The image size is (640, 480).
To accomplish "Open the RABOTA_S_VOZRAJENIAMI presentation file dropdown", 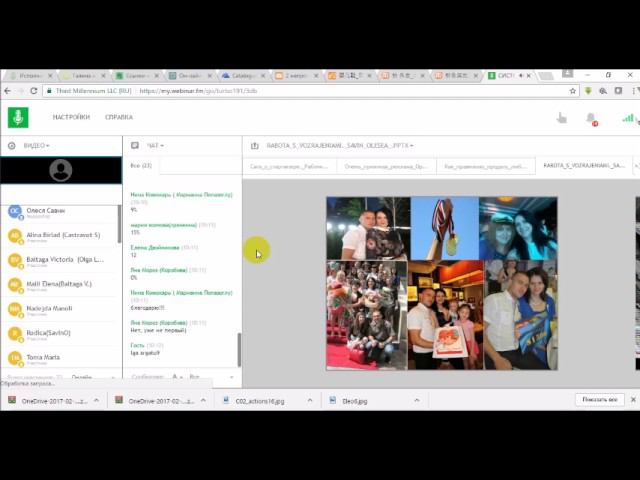I will pos(340,146).
